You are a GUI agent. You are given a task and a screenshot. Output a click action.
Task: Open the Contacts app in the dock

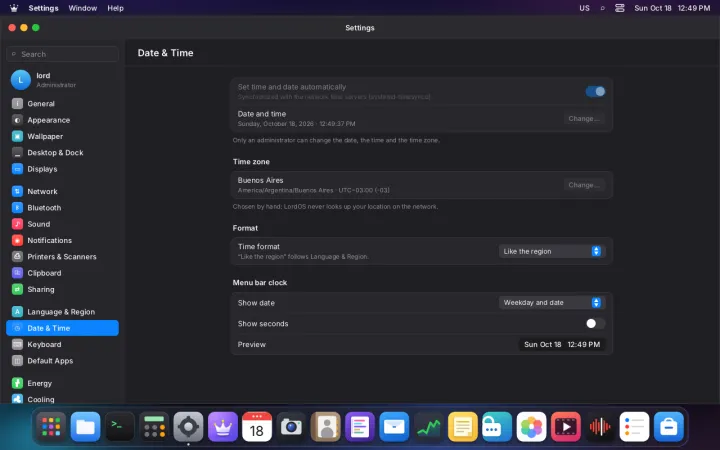pyautogui.click(x=326, y=427)
